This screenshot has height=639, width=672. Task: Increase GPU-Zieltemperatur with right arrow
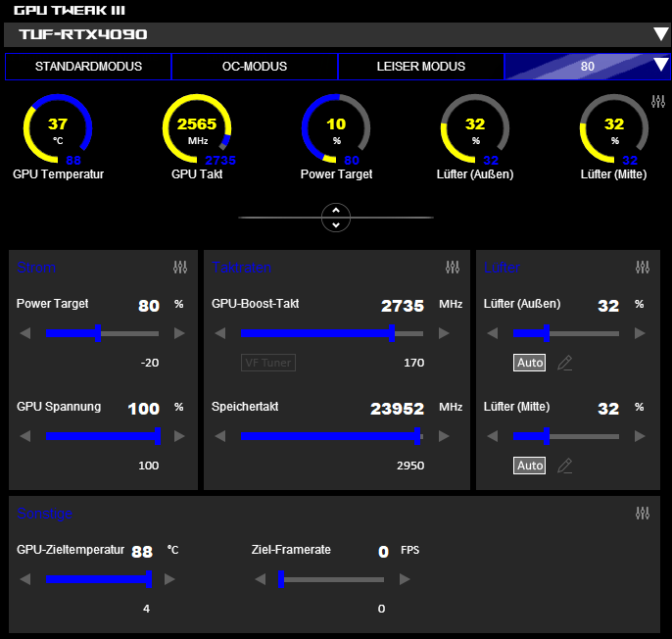click(x=169, y=579)
